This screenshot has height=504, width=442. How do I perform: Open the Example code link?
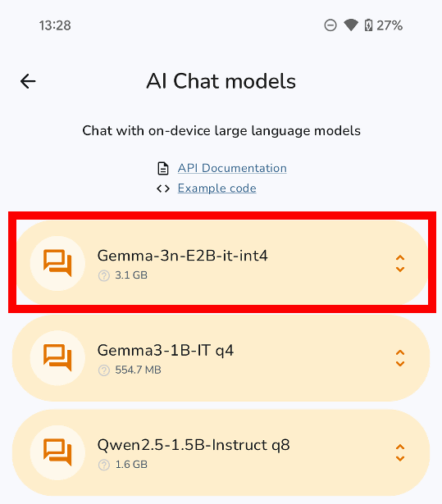217,188
